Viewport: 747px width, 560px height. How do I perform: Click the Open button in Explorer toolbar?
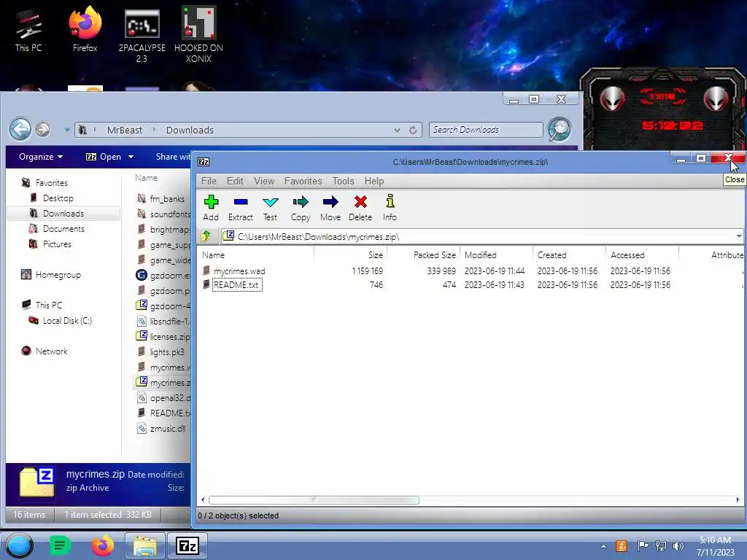click(x=104, y=157)
